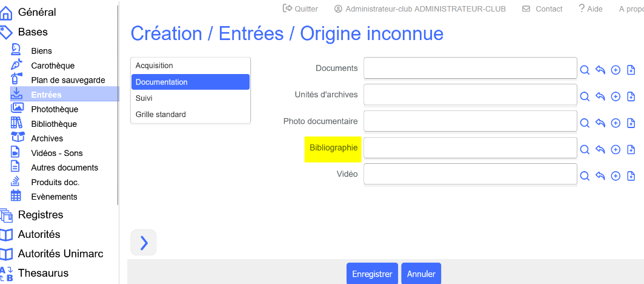
Task: Click the undo arrow icon for Bibliographie field
Action: pos(600,150)
